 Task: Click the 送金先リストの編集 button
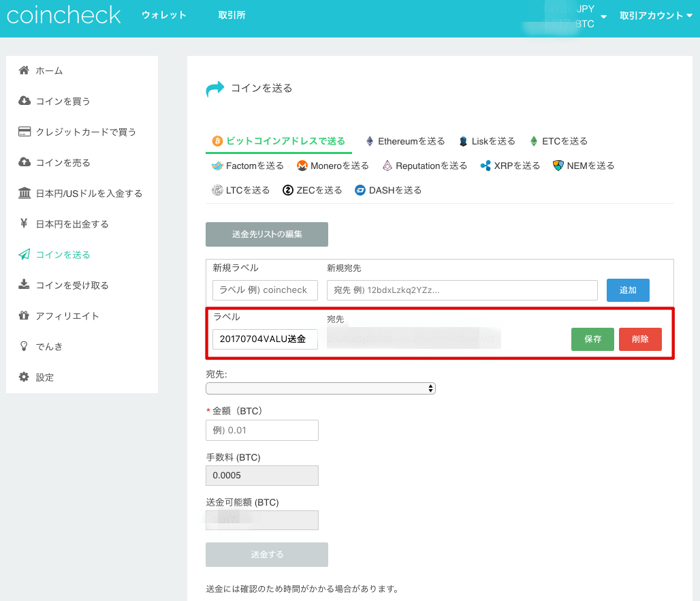coord(267,234)
